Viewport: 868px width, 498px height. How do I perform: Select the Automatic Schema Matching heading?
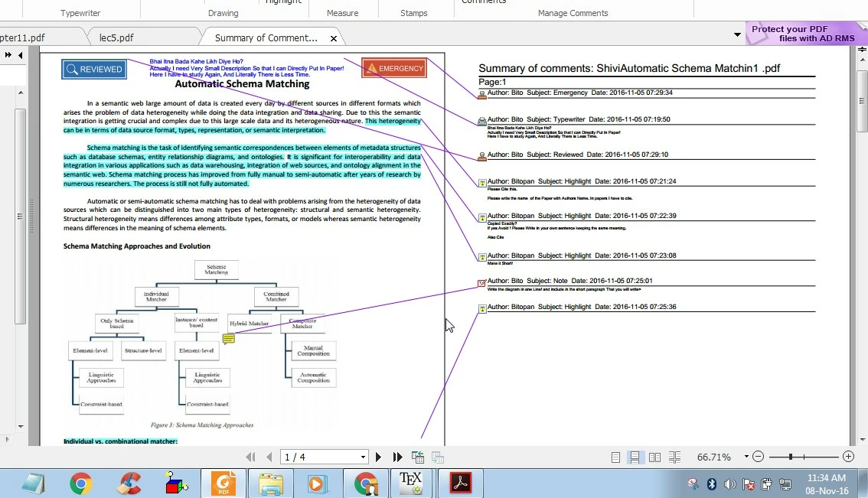(x=242, y=84)
